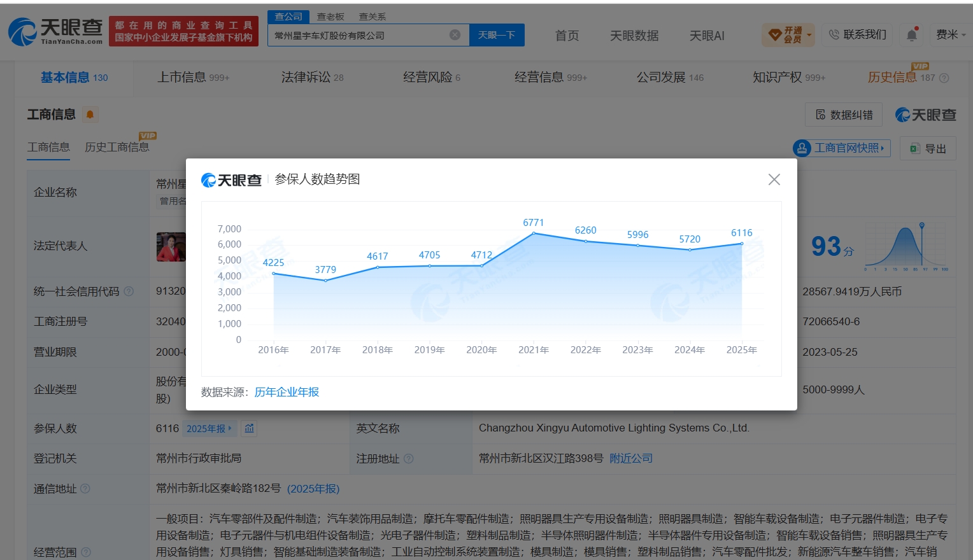Expand the 开通会员 dropdown
The width and height of the screenshot is (973, 560).
point(789,35)
